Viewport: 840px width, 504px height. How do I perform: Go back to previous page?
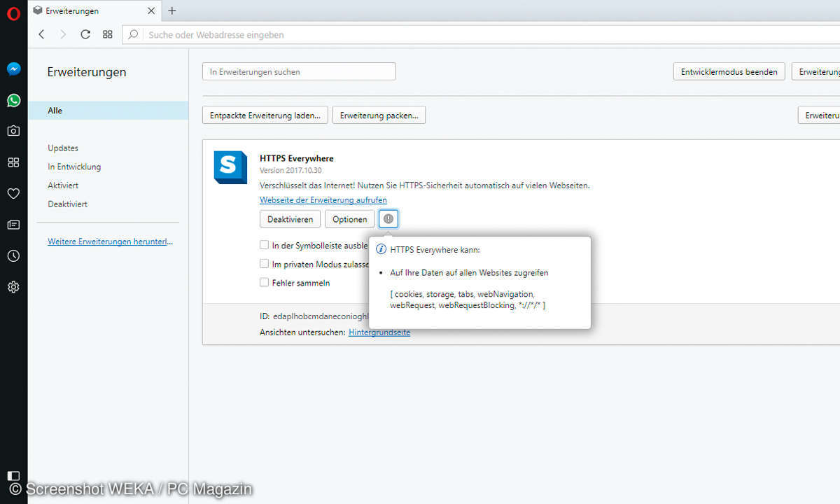tap(41, 34)
